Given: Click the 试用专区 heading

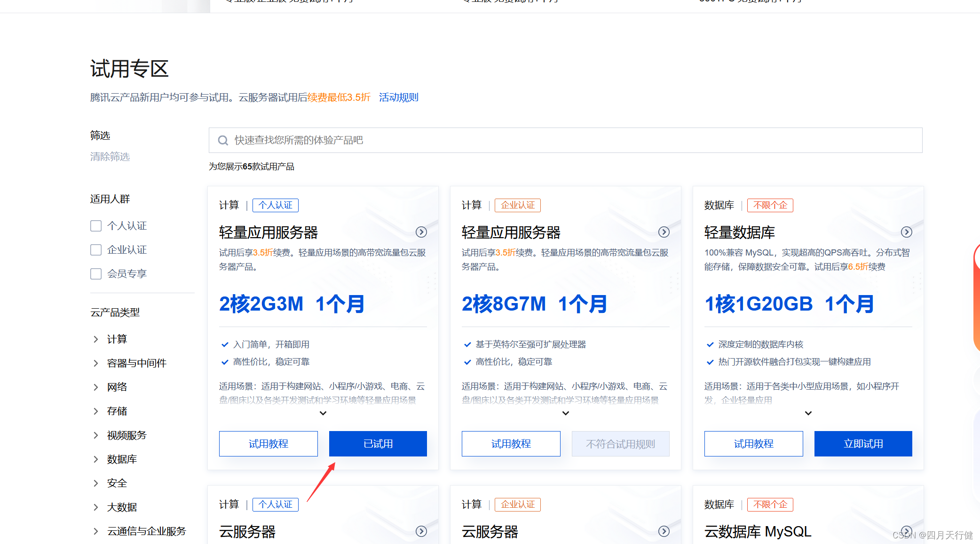Looking at the screenshot, I should [130, 69].
